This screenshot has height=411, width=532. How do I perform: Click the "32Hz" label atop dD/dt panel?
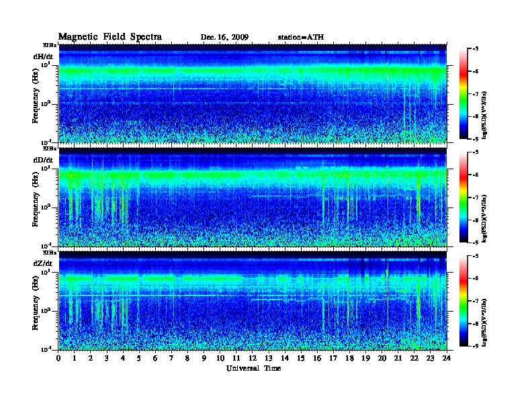pyautogui.click(x=50, y=148)
